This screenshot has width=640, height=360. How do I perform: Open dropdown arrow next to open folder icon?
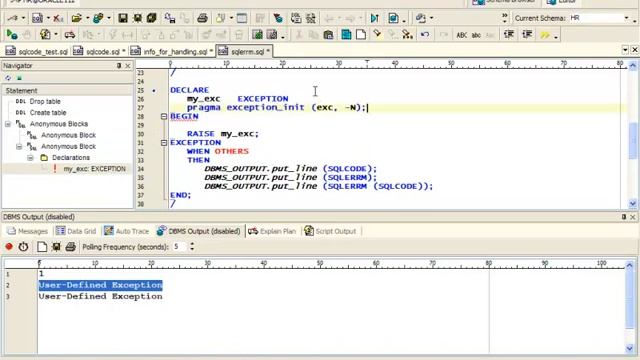87,18
